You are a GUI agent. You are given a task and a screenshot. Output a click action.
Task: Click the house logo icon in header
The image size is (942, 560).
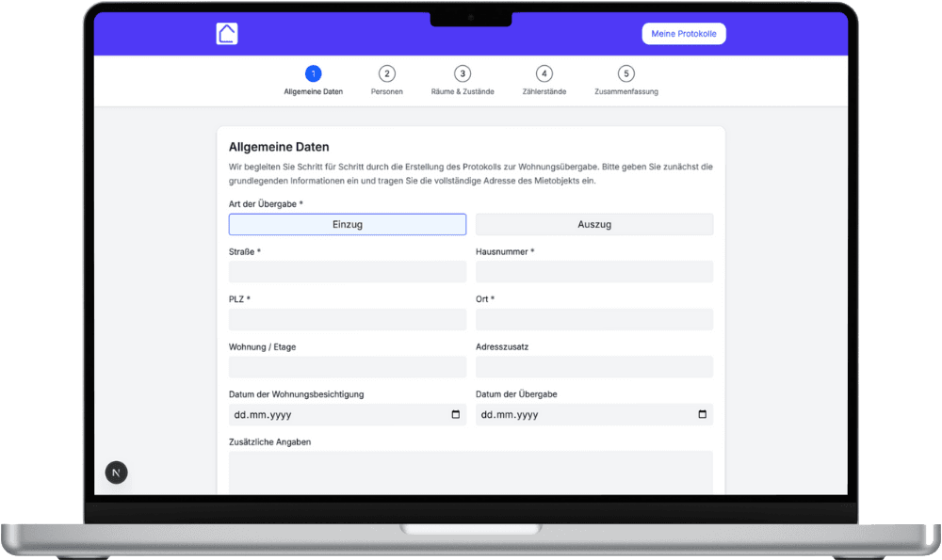(x=226, y=34)
